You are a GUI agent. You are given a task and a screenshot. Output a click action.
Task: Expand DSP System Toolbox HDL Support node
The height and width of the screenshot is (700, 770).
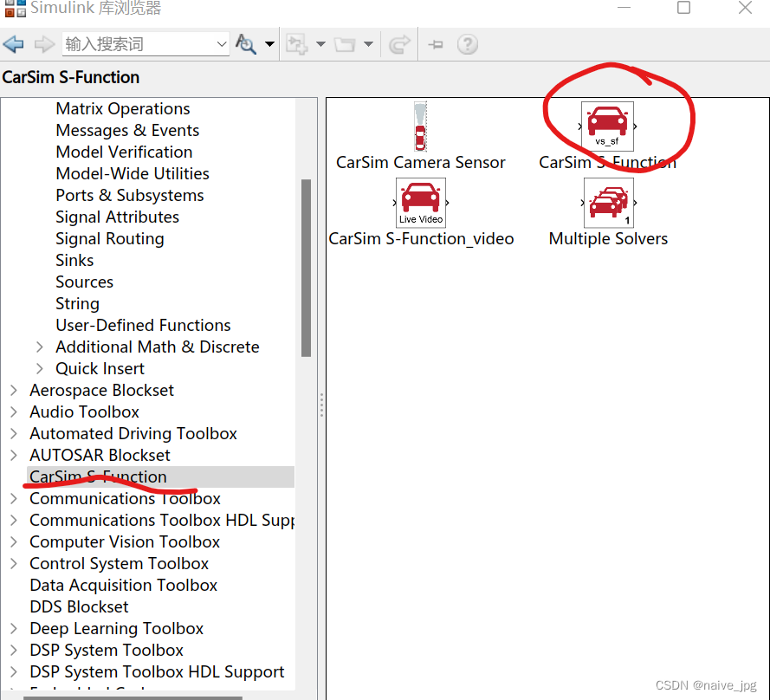click(14, 671)
